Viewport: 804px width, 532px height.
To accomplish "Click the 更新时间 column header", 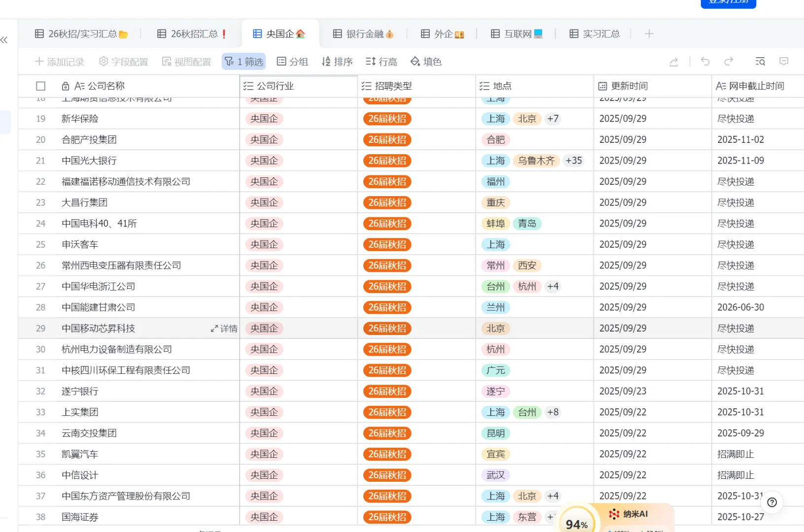I will [x=653, y=86].
